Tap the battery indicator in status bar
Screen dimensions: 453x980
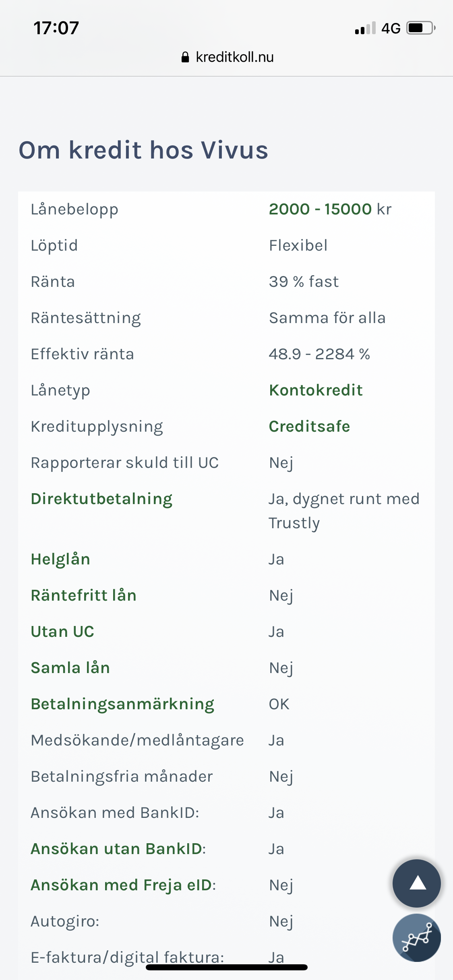421,28
